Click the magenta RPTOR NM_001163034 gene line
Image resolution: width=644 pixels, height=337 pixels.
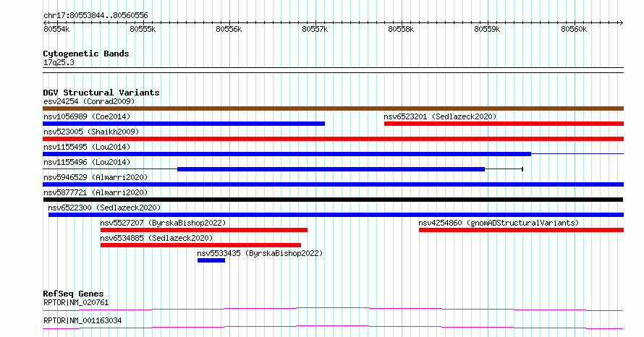click(333, 327)
